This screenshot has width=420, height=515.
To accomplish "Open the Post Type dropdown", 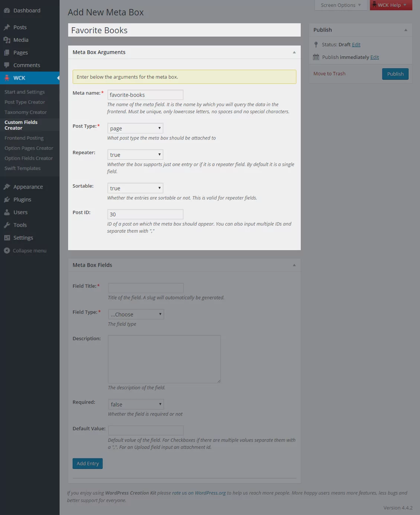I will tap(135, 128).
